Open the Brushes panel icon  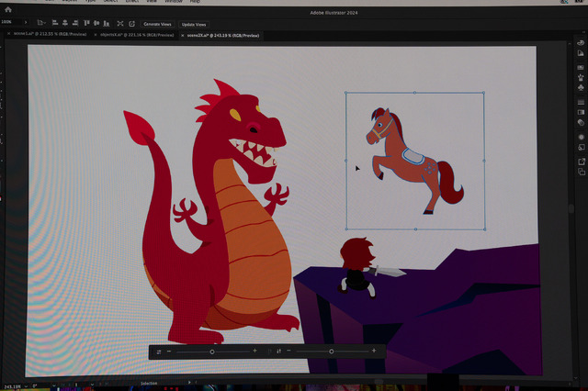coord(581,77)
